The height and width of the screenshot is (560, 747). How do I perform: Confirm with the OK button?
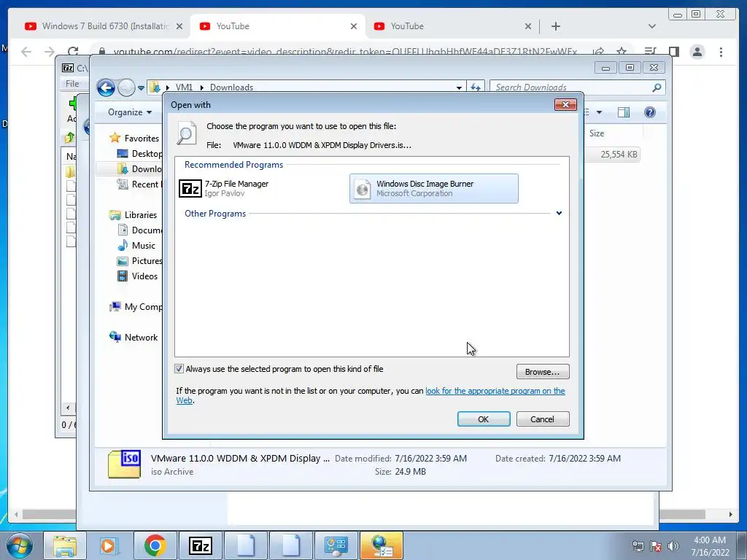(x=484, y=419)
